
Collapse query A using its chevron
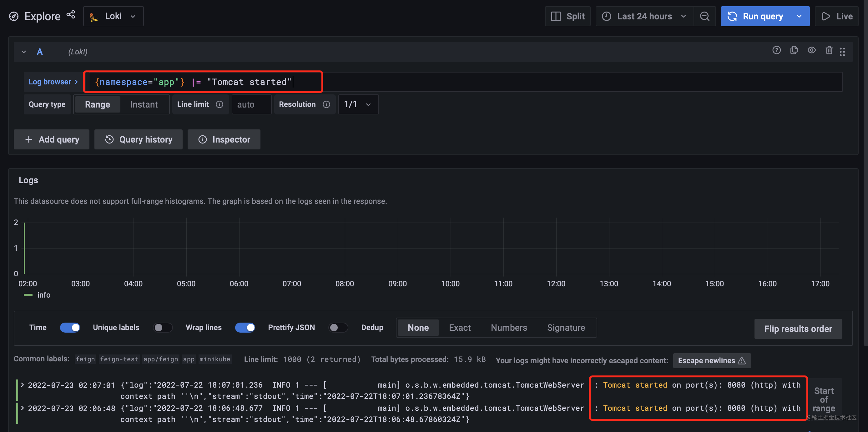[23, 51]
